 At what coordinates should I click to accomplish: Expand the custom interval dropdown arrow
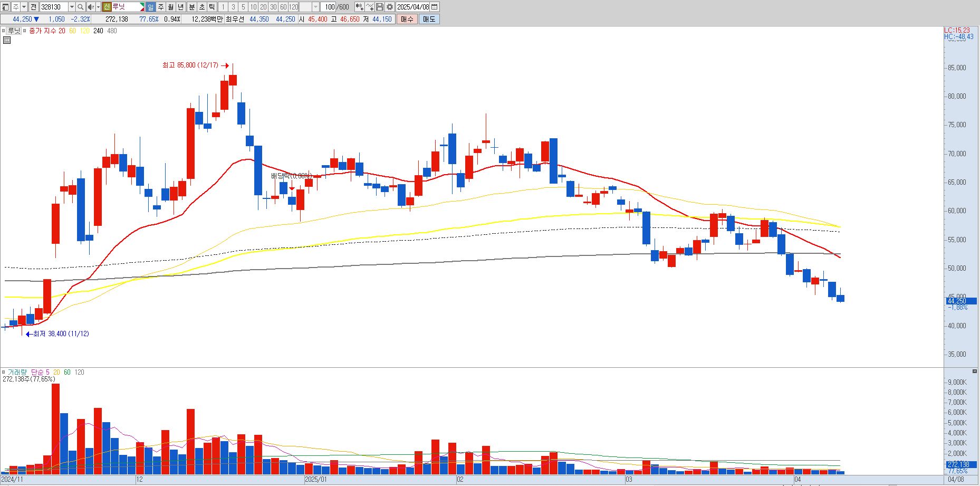316,7
